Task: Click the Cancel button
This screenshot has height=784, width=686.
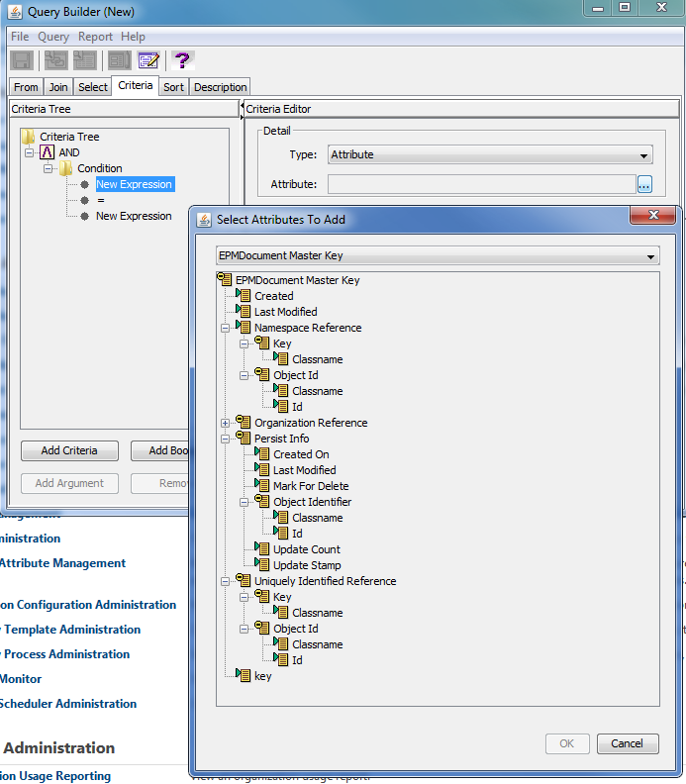Action: point(628,743)
